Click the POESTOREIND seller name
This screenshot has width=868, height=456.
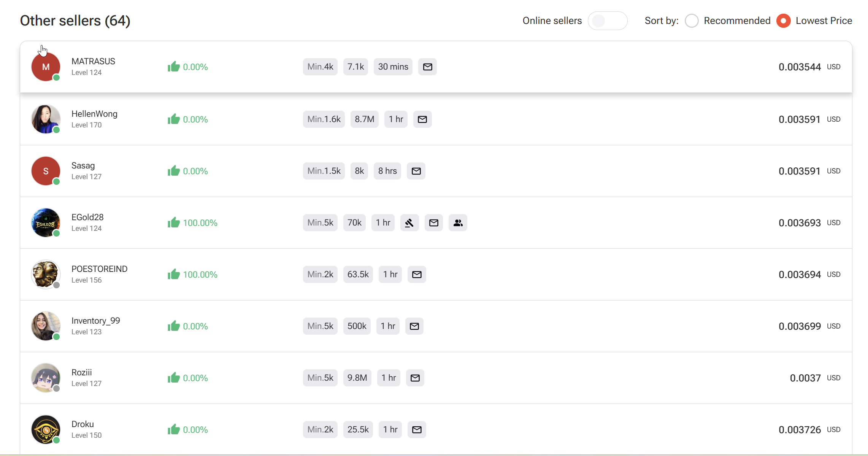[99, 269]
